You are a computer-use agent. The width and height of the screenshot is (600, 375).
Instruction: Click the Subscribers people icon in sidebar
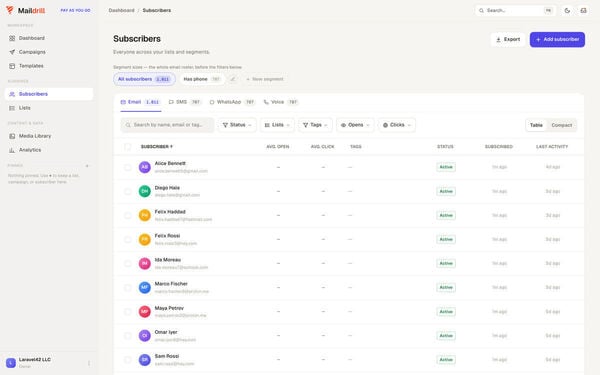pos(12,94)
